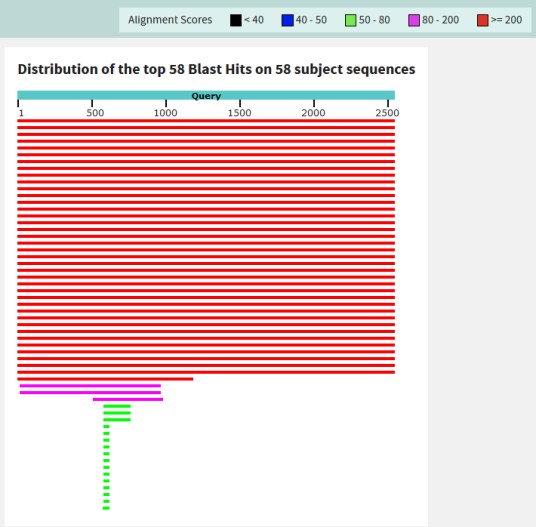
Task: Select the first red alignment hit bar
Action: [x=206, y=121]
